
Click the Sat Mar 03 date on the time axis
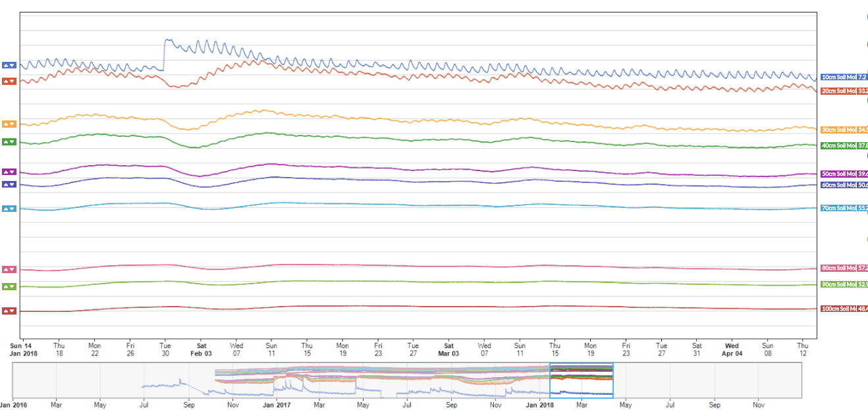click(x=448, y=349)
